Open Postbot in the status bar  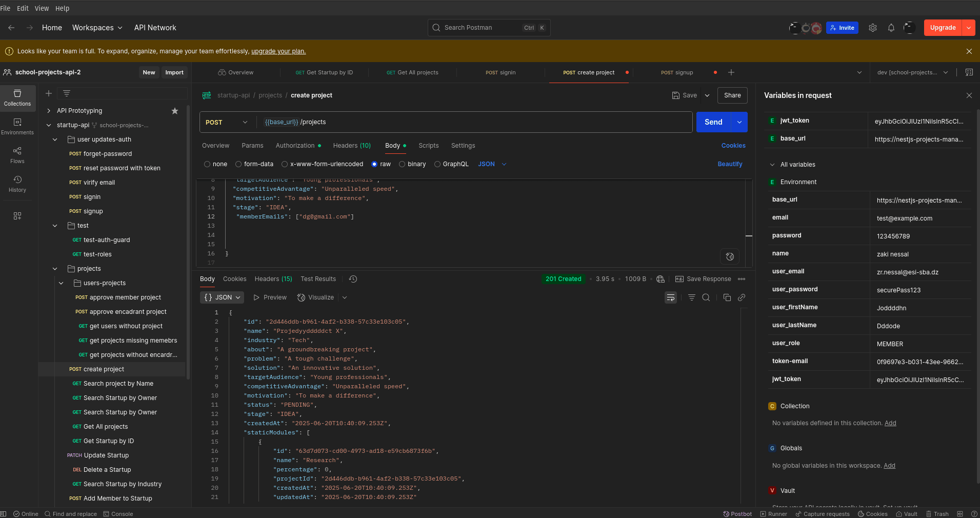(x=737, y=514)
